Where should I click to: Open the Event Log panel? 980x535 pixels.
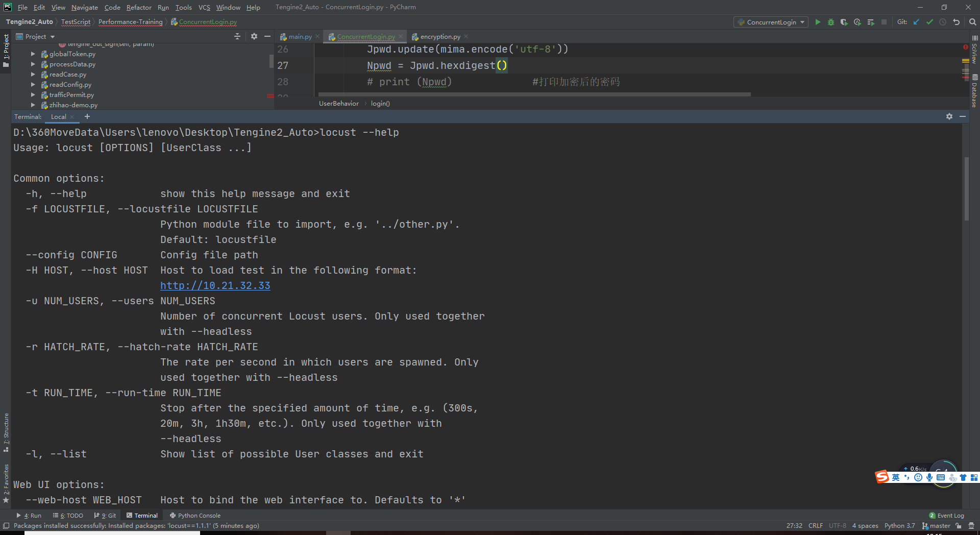pyautogui.click(x=947, y=516)
